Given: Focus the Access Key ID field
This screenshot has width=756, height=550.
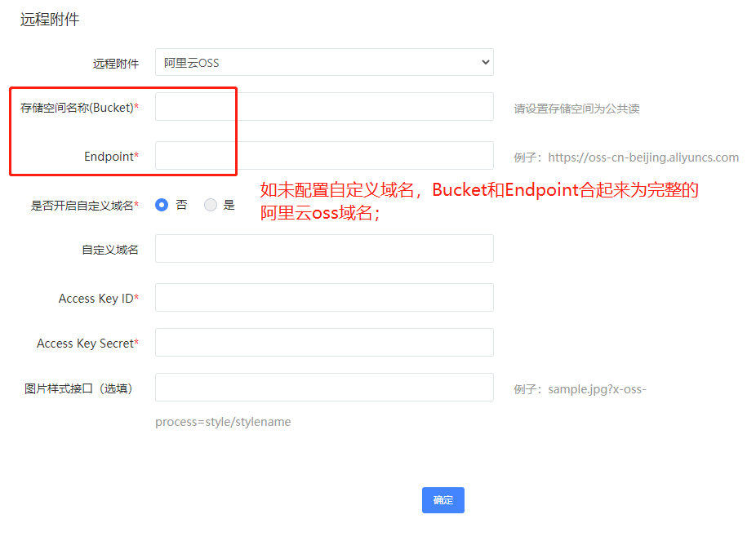Looking at the screenshot, I should pyautogui.click(x=324, y=297).
